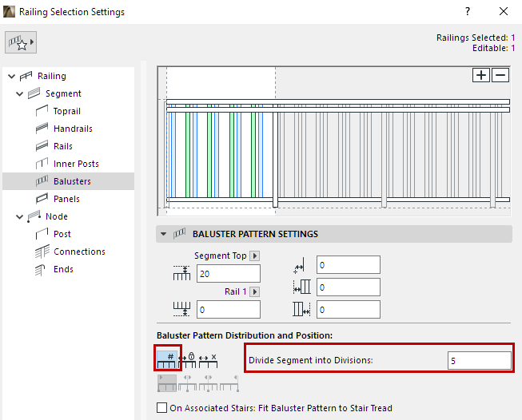Open the Segment Top reference dropdown arrow
The width and height of the screenshot is (522, 420).
255,256
